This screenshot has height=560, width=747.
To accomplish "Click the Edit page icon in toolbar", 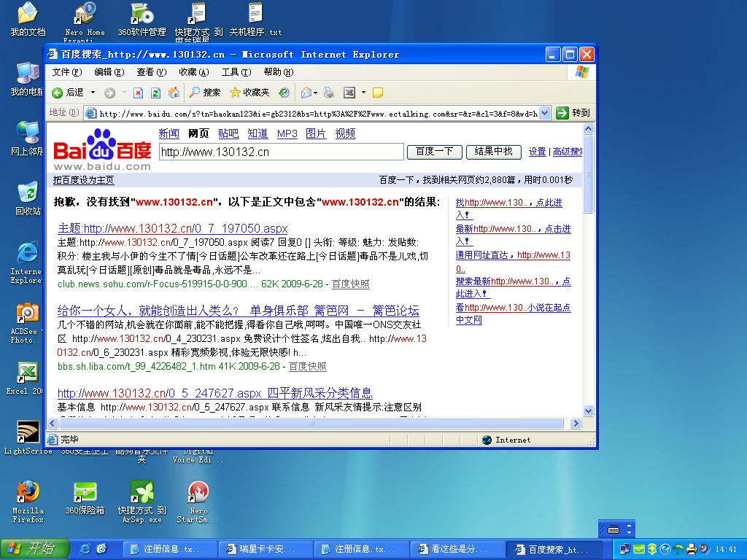I will coord(349,93).
